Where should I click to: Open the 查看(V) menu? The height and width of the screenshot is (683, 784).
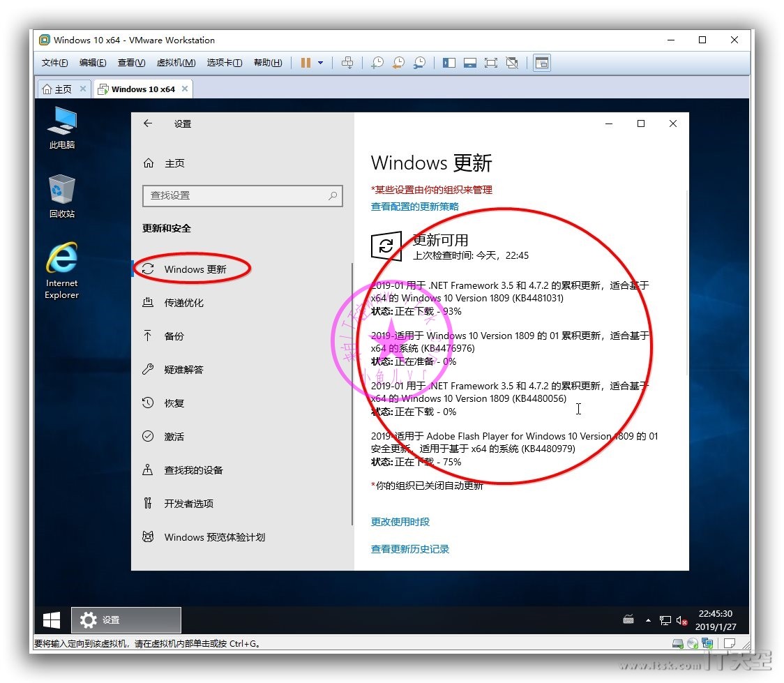[x=132, y=63]
